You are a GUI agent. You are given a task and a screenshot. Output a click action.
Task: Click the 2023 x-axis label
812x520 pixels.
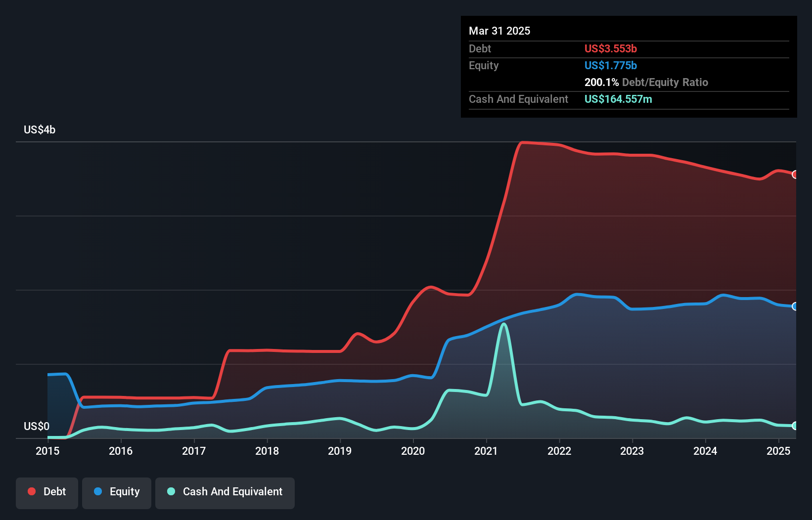[x=632, y=451]
